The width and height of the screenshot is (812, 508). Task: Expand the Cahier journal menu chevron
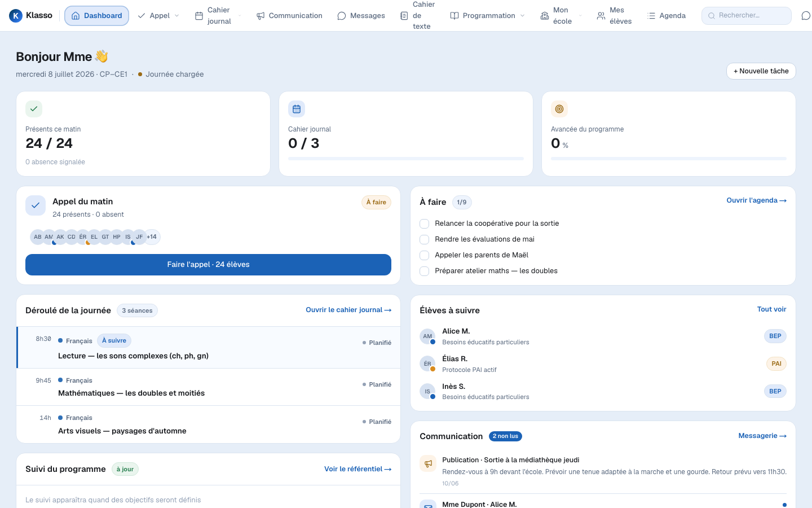(x=240, y=16)
